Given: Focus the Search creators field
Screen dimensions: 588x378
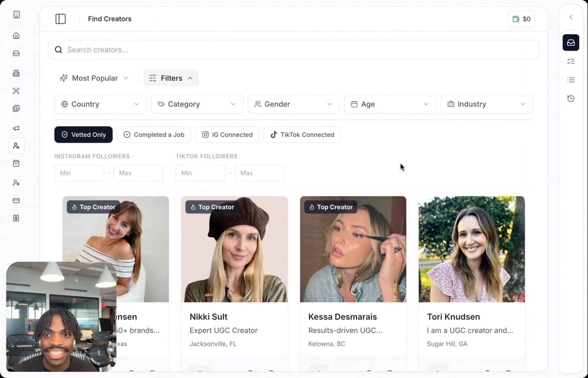Looking at the screenshot, I should click(x=293, y=50).
